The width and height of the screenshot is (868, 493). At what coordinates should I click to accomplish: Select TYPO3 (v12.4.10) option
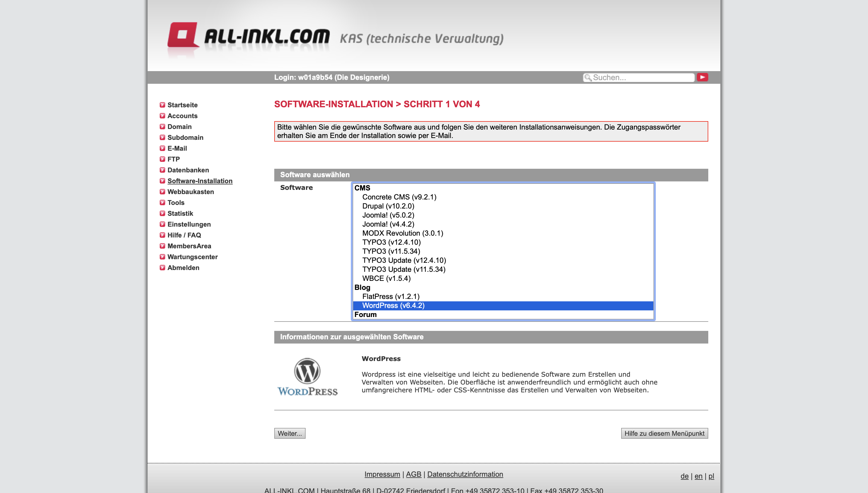503,242
